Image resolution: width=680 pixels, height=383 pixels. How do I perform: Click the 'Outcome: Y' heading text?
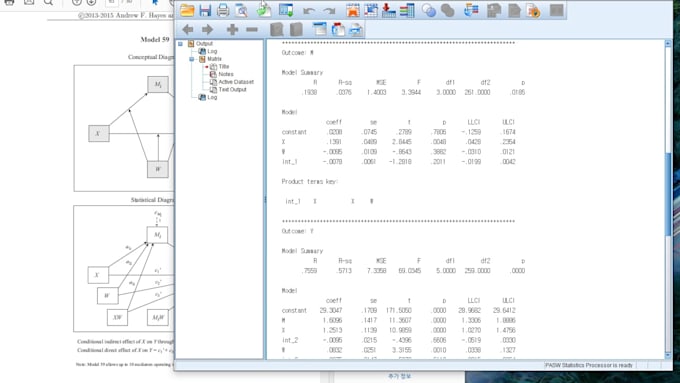[298, 231]
